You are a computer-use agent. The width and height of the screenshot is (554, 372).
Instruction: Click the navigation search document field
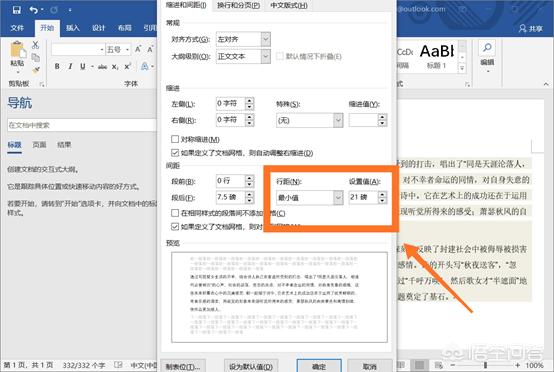pyautogui.click(x=81, y=125)
